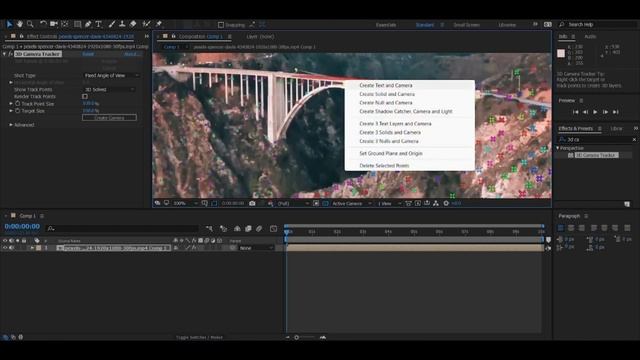The height and width of the screenshot is (360, 640).
Task: Zoom out timeline mountain icon
Action: click(x=288, y=338)
